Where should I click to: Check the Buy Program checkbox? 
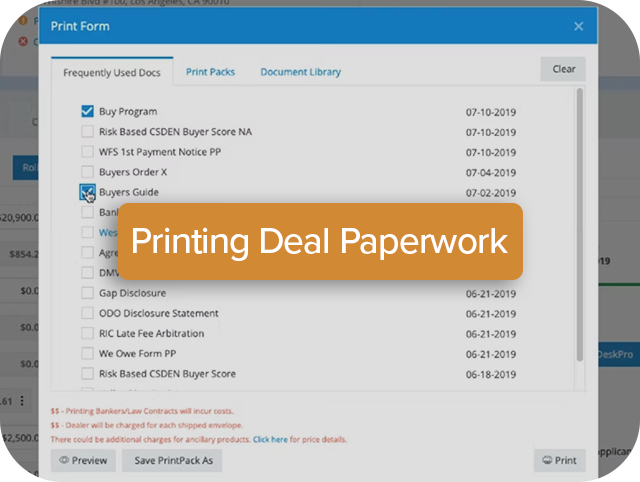click(88, 112)
